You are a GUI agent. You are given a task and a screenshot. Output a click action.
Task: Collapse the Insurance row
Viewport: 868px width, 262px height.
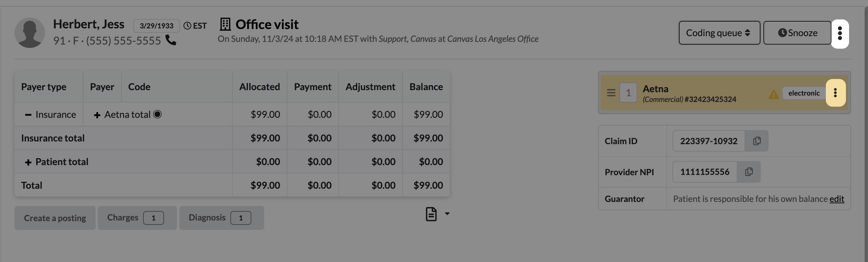(x=28, y=115)
